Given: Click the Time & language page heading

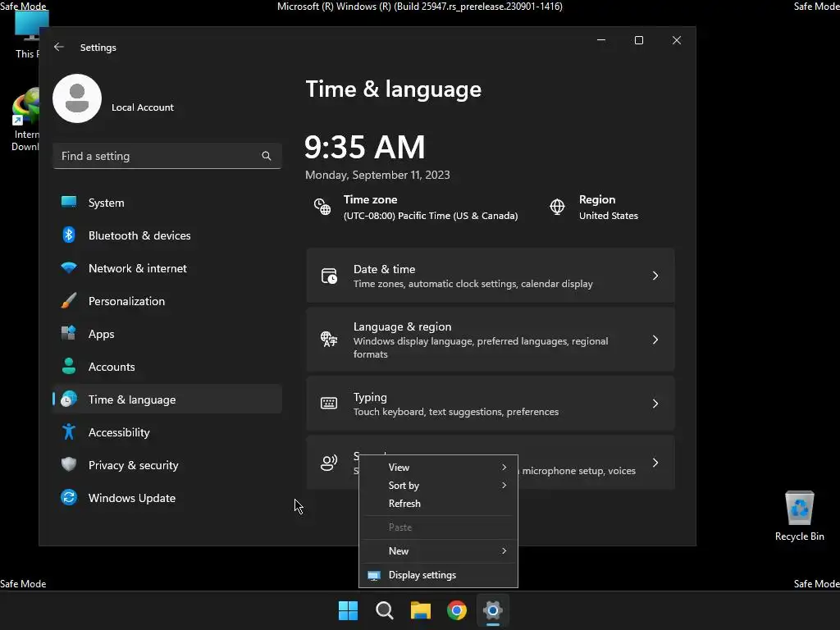Looking at the screenshot, I should (393, 89).
